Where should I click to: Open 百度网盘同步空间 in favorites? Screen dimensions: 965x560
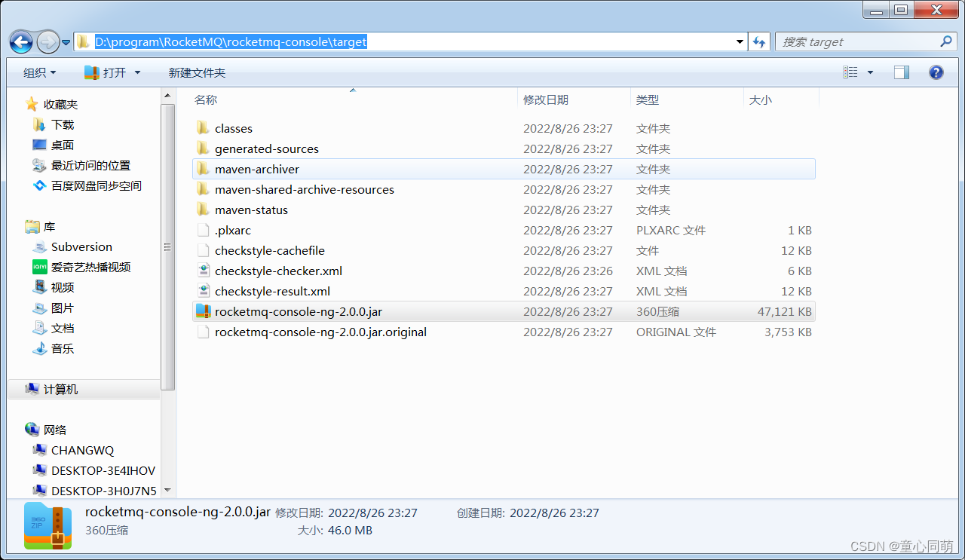(96, 185)
